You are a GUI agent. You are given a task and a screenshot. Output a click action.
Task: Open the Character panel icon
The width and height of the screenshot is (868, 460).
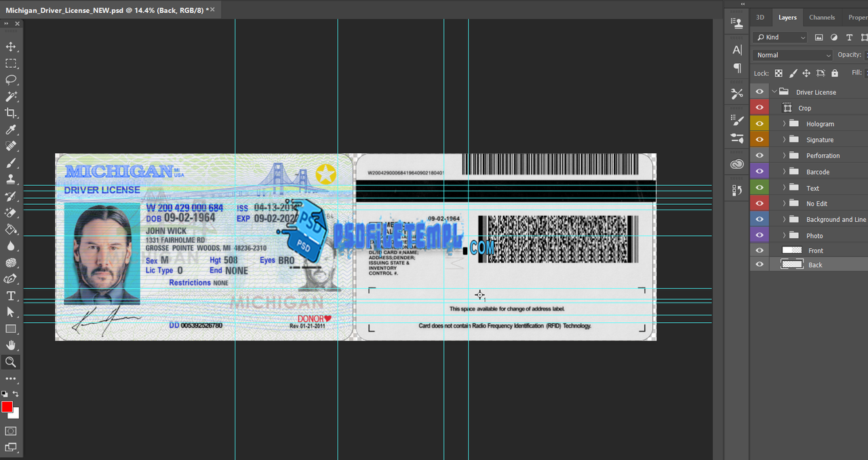(x=737, y=50)
